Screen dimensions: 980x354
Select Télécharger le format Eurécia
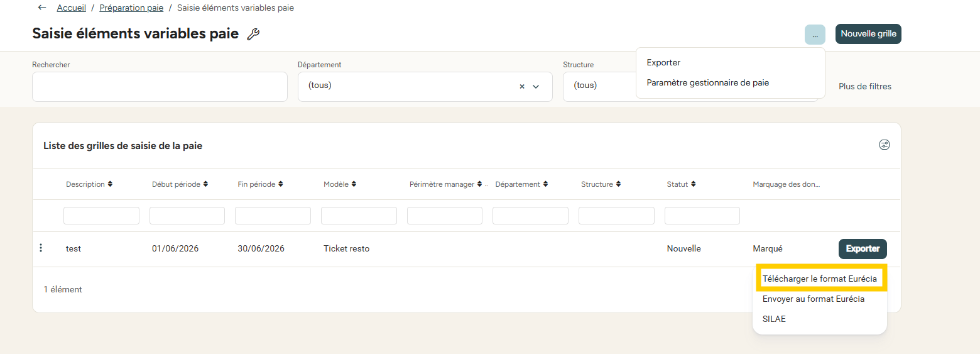click(x=820, y=278)
